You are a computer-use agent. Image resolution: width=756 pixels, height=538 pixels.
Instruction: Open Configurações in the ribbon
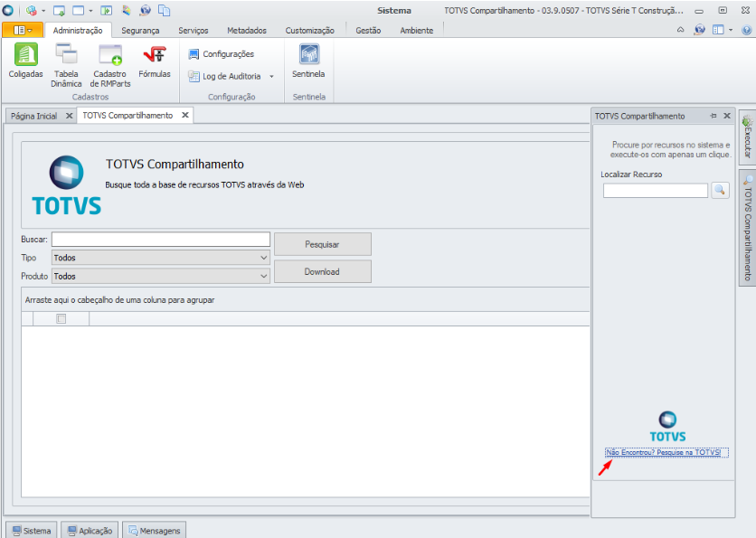(222, 54)
